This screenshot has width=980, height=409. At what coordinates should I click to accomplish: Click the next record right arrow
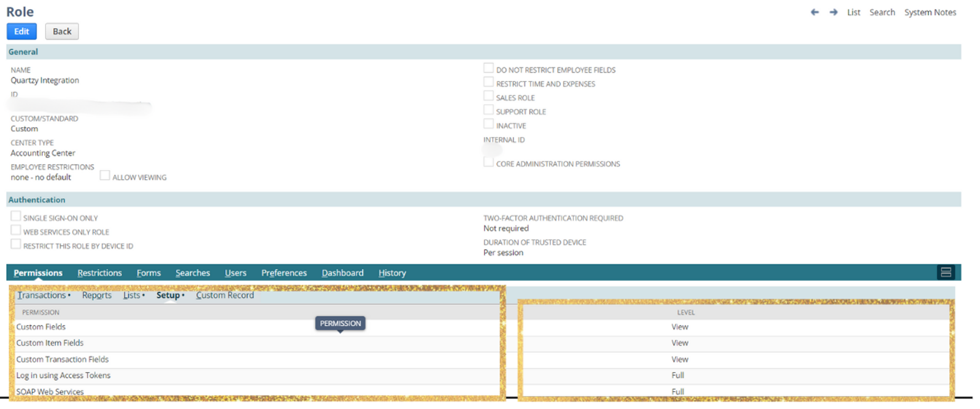[833, 12]
